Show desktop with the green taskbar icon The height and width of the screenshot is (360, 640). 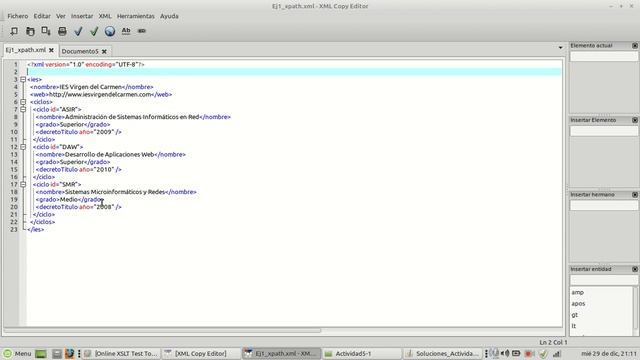click(41, 353)
